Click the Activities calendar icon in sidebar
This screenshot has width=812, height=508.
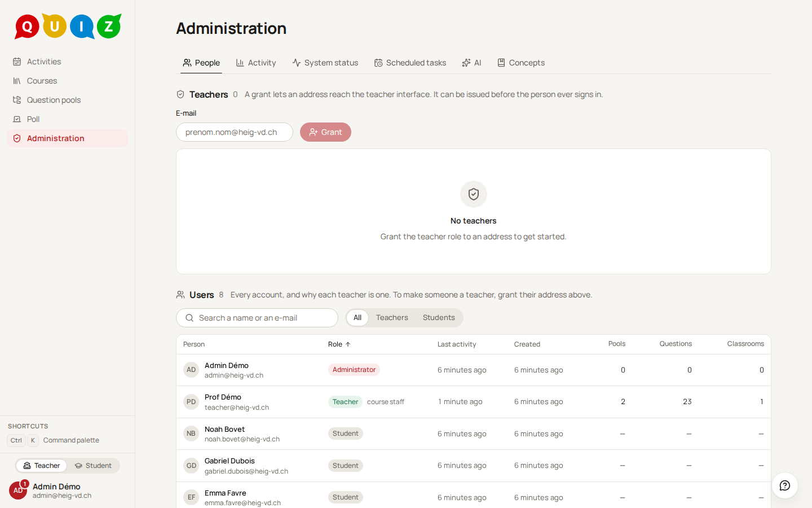pos(17,62)
